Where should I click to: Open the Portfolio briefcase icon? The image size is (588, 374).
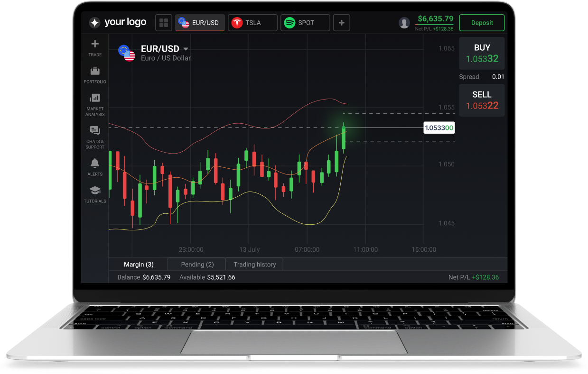[95, 71]
